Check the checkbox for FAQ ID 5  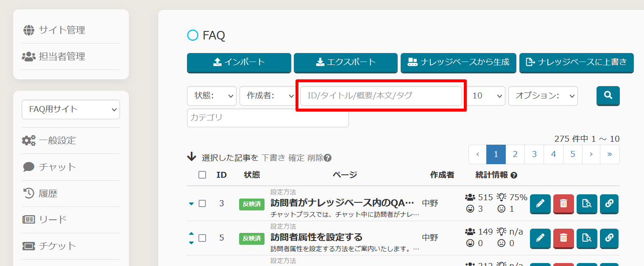tap(202, 238)
